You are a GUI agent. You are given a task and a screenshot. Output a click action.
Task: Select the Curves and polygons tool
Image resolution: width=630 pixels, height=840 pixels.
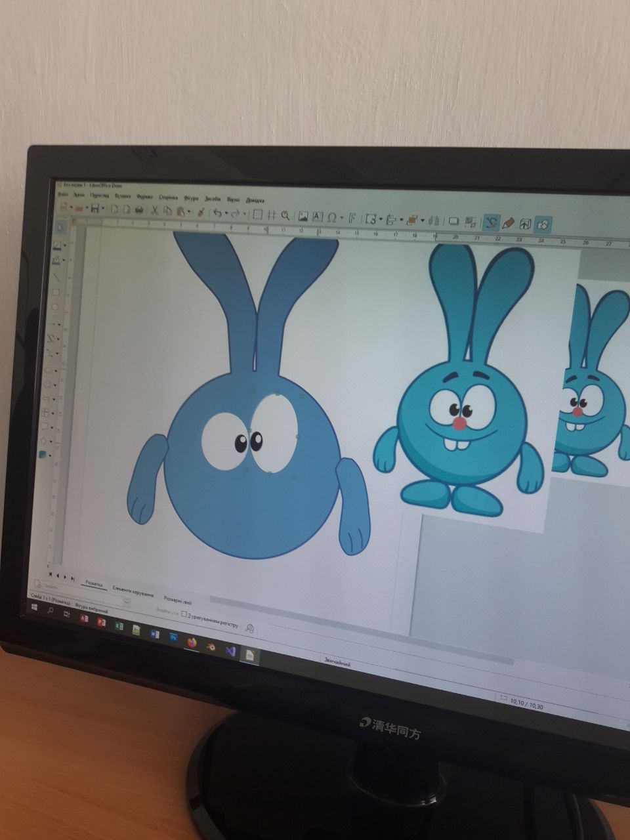pyautogui.click(x=51, y=339)
